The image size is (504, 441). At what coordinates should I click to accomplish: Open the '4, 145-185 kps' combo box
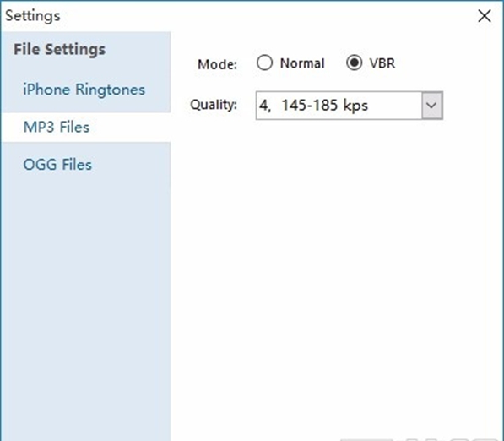[349, 106]
